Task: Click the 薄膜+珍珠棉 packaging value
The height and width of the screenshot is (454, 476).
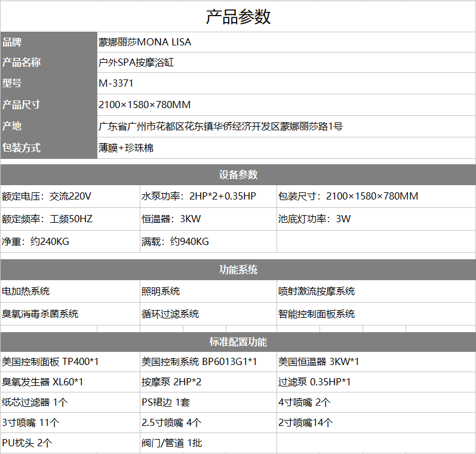Action: coord(126,148)
